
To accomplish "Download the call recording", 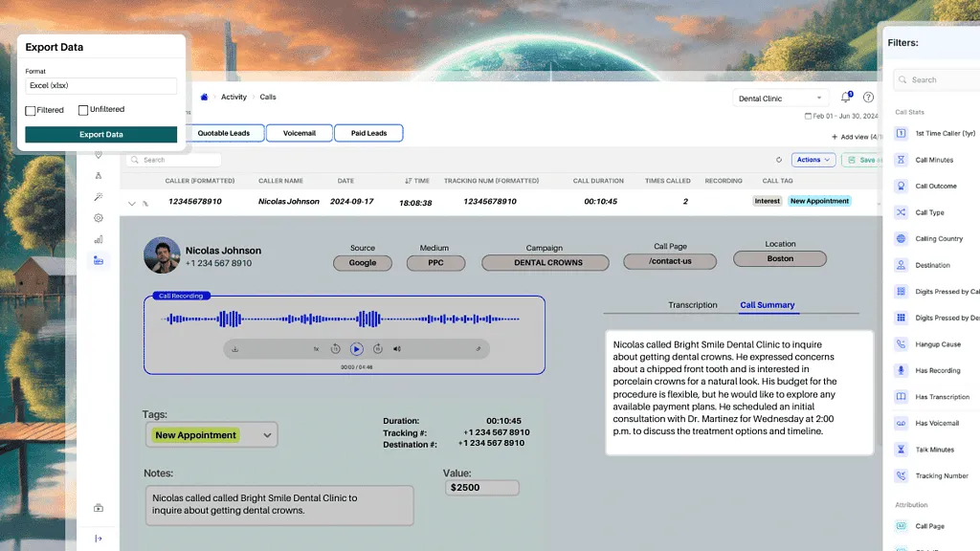I will (235, 349).
